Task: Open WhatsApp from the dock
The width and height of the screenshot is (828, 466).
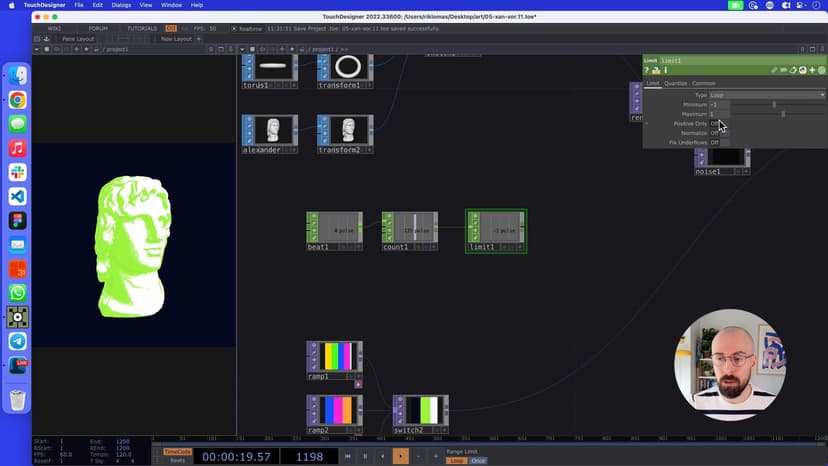Action: 18,293
